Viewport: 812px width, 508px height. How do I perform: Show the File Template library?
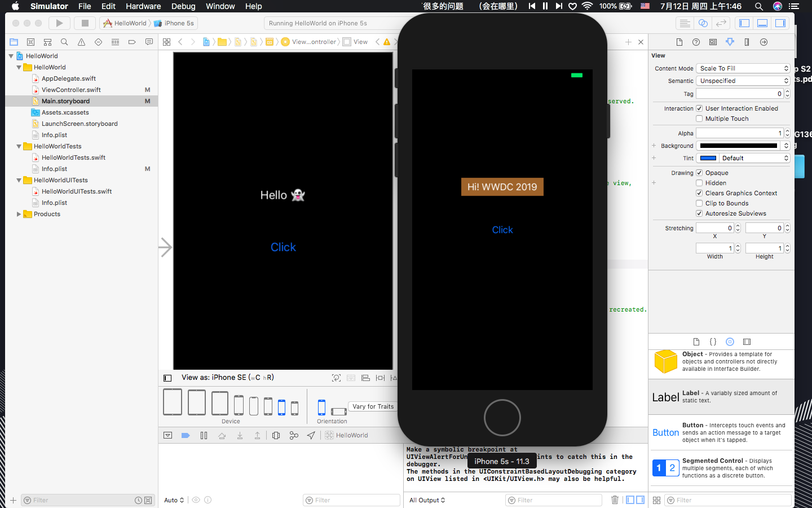coord(696,341)
